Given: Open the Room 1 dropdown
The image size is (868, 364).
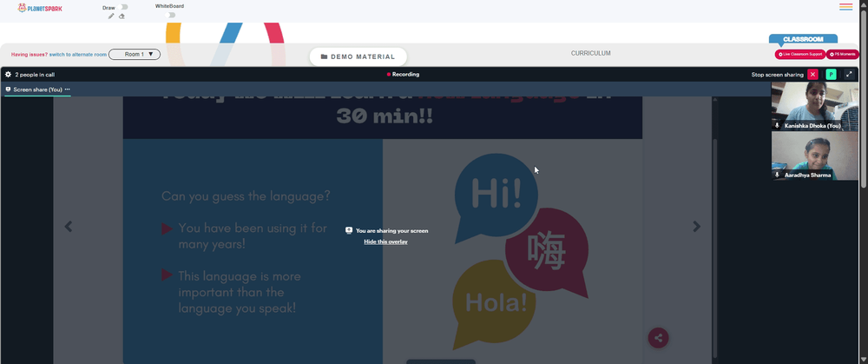Looking at the screenshot, I should (135, 54).
